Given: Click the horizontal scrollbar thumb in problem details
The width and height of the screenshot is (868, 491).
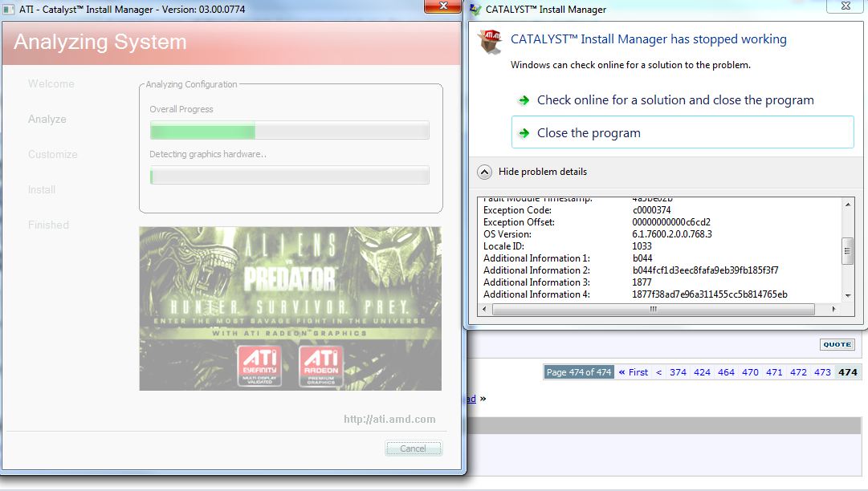Looking at the screenshot, I should point(654,309).
